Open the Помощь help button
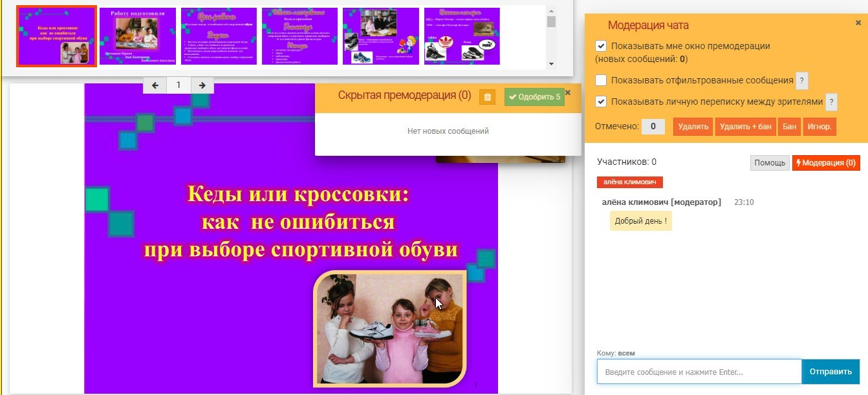868x395 pixels. pyautogui.click(x=770, y=163)
